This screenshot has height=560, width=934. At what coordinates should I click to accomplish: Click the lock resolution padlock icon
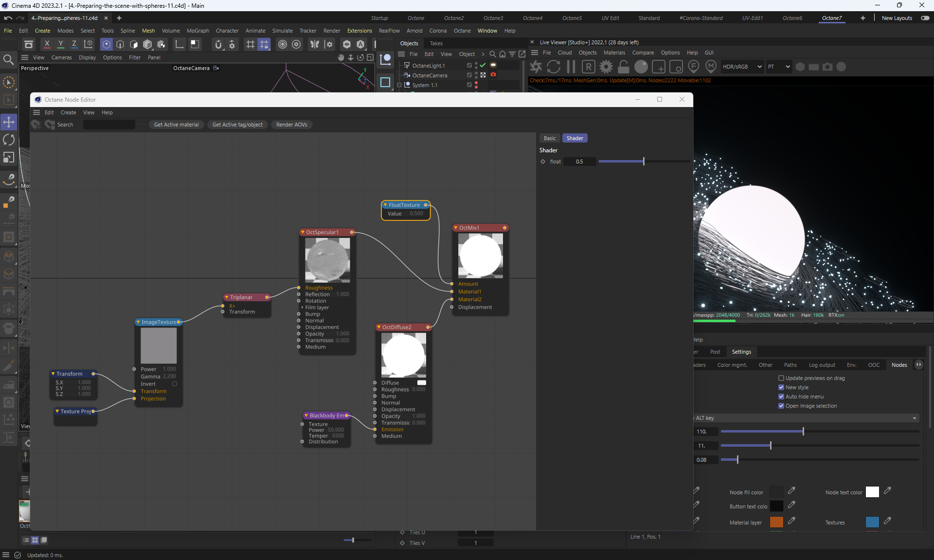624,67
